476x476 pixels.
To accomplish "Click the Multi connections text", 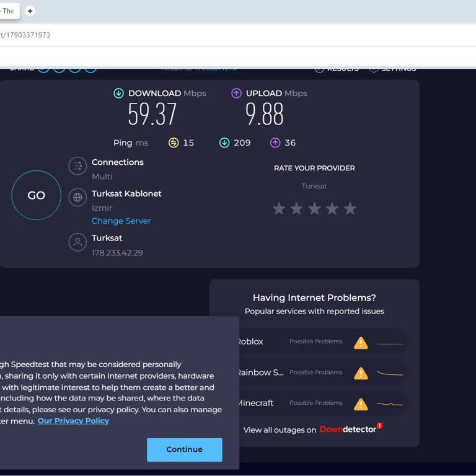I will pos(102,177).
